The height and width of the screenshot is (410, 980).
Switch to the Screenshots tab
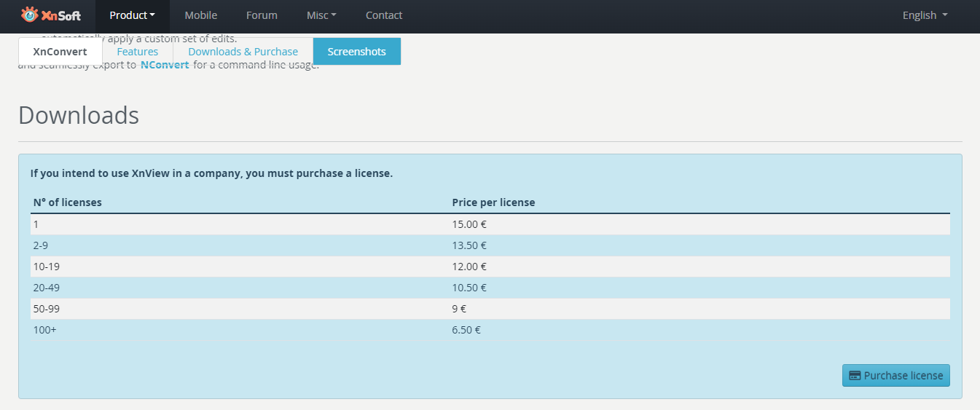[x=357, y=52]
